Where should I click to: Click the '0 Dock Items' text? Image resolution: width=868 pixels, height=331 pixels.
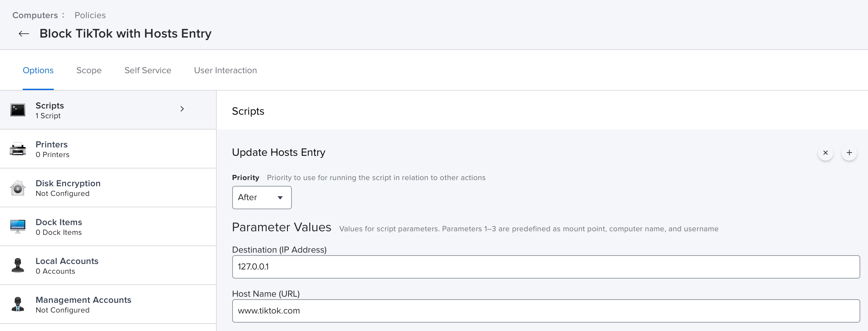coord(59,233)
